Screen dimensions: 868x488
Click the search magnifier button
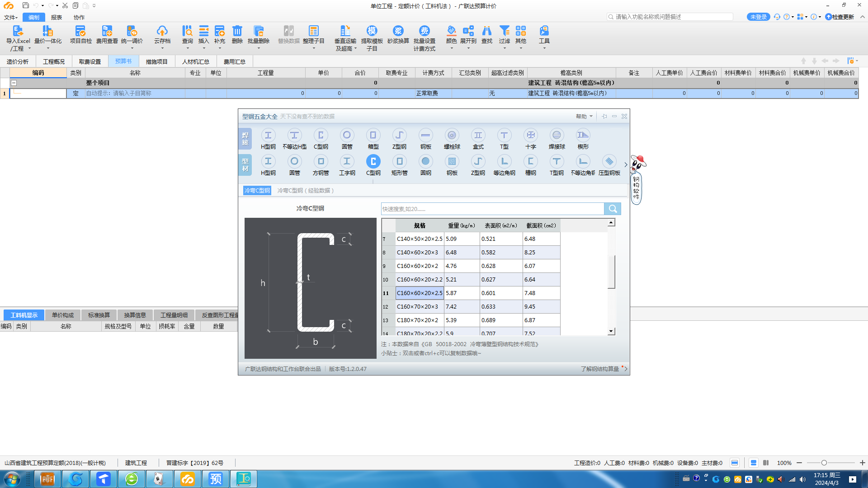point(613,209)
